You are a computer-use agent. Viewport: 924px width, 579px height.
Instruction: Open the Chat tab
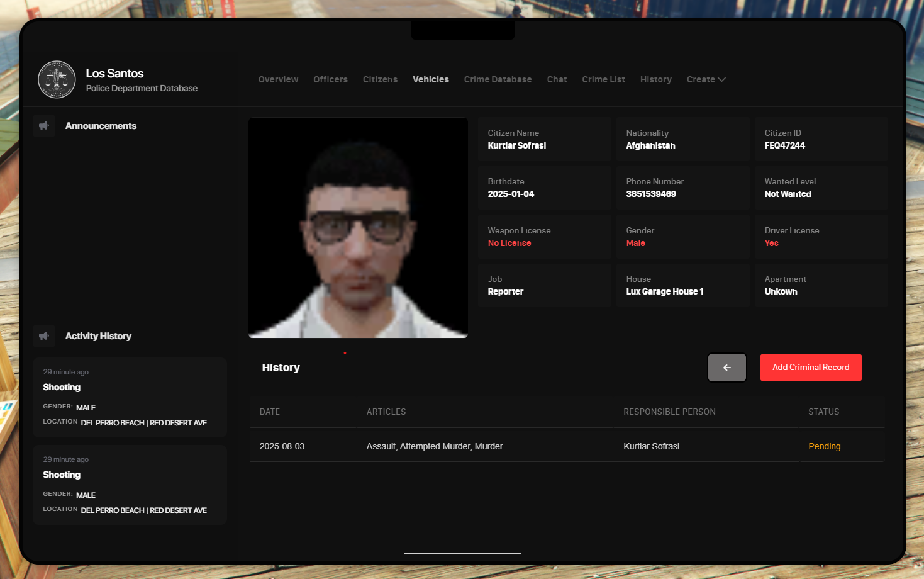pos(557,79)
